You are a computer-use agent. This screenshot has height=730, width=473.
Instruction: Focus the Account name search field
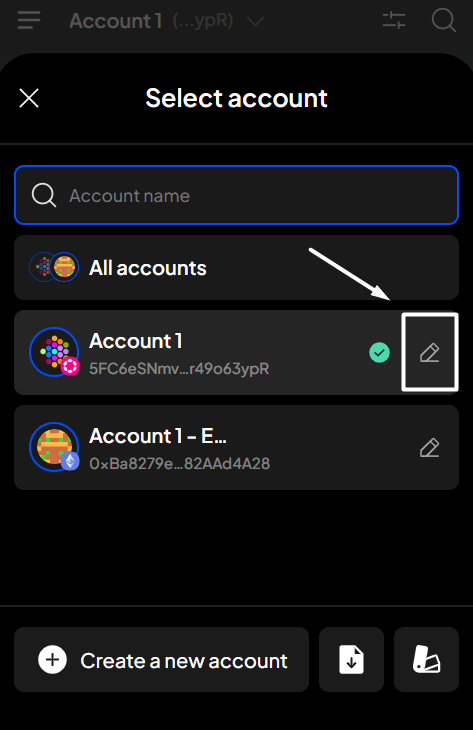pyautogui.click(x=236, y=195)
